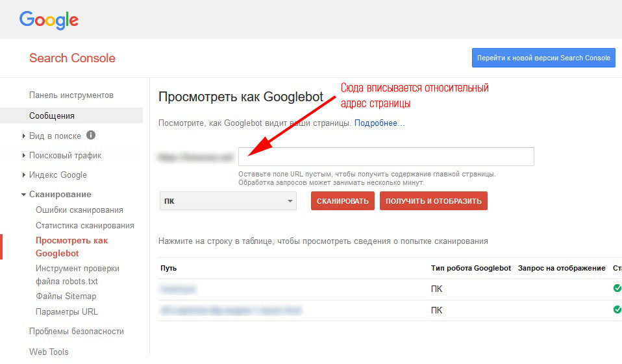Screen dimensions: 622x364
Task: Click the Google logo
Action: pos(49,20)
